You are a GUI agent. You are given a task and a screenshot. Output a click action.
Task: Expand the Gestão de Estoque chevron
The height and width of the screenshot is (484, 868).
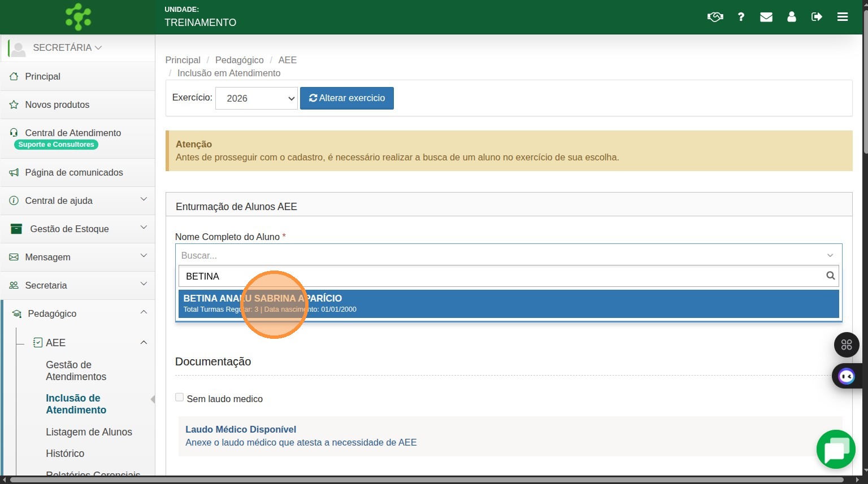click(144, 228)
